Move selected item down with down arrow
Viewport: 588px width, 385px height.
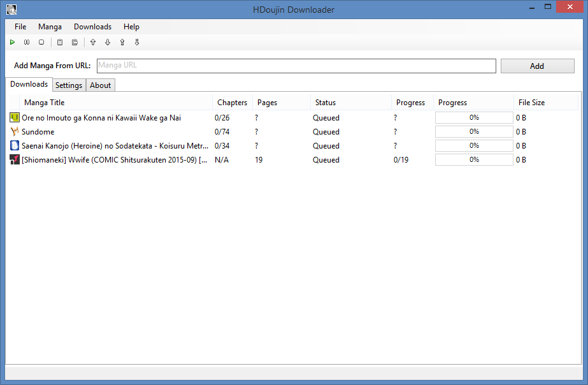[108, 42]
